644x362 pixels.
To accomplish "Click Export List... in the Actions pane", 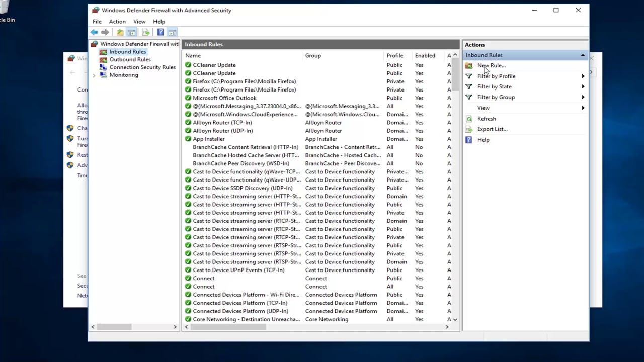I will [x=493, y=129].
